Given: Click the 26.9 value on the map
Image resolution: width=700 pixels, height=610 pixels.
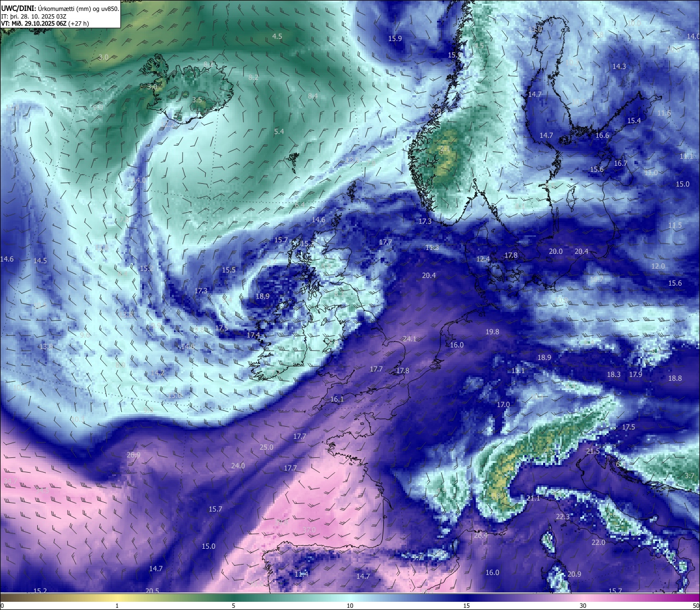Looking at the screenshot, I should [133, 455].
